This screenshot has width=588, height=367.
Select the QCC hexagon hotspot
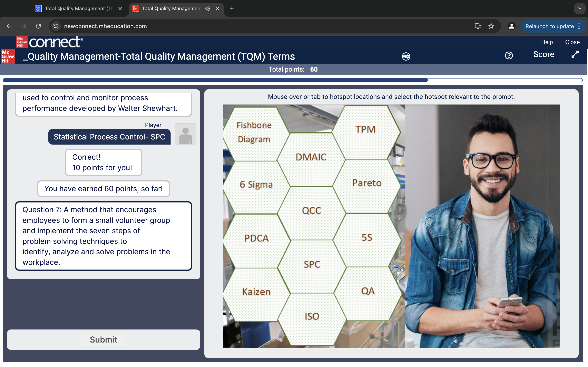pyautogui.click(x=312, y=210)
